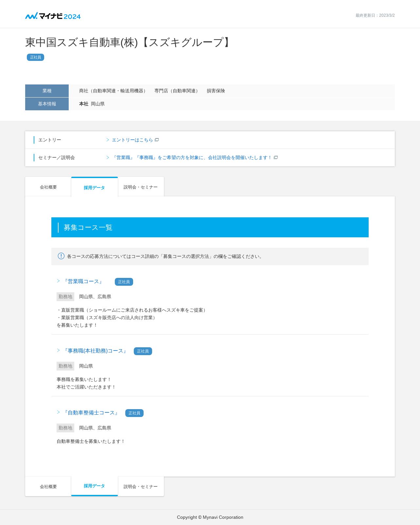Switch to top 会社概要 tab
The image size is (420, 525).
point(48,187)
